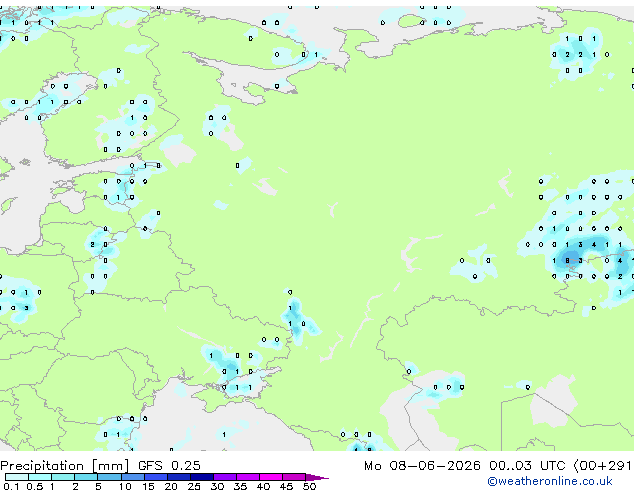This screenshot has width=634, height=490.
Task: Click the '00..03 UTC' time text
Action: pyautogui.click(x=527, y=466)
